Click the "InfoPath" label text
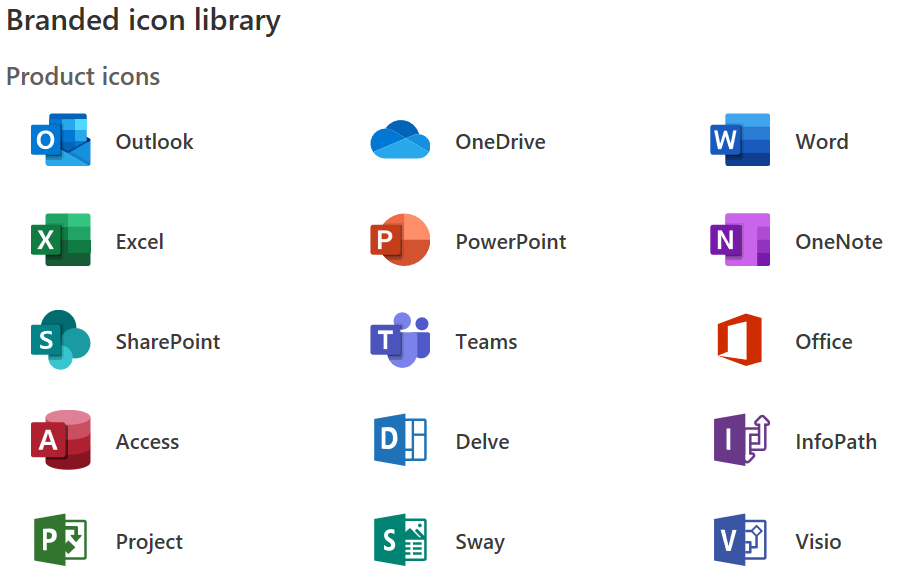917x578 pixels. [836, 442]
